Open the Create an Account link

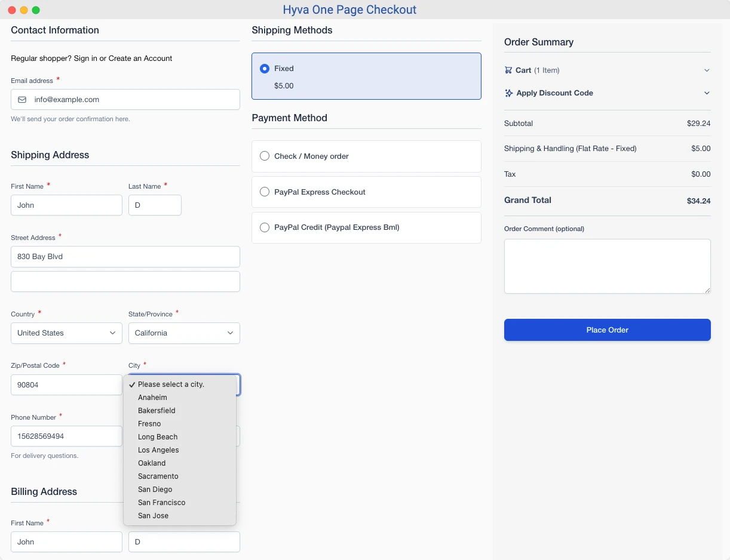[141, 59]
